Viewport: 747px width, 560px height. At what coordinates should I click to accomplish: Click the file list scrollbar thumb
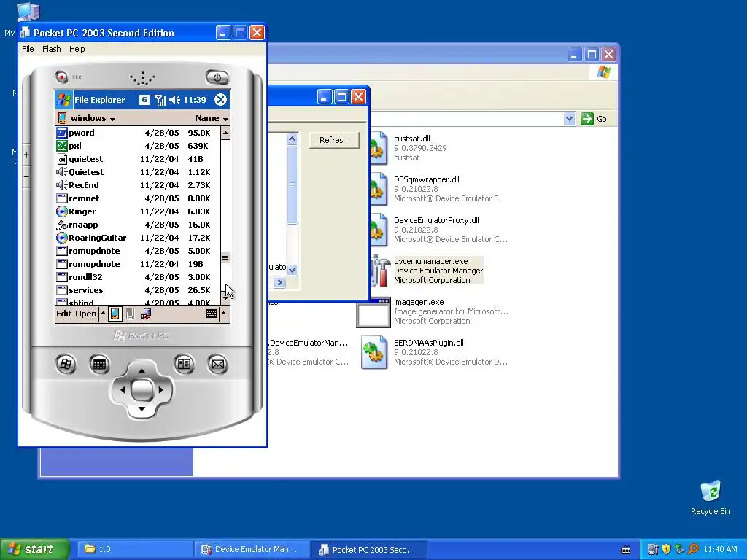(x=225, y=257)
